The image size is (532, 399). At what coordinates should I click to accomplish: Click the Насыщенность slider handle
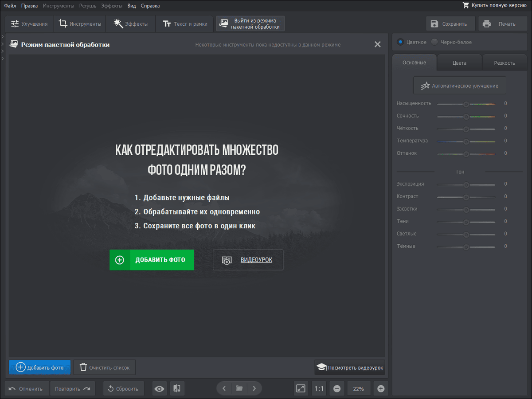[x=466, y=104]
